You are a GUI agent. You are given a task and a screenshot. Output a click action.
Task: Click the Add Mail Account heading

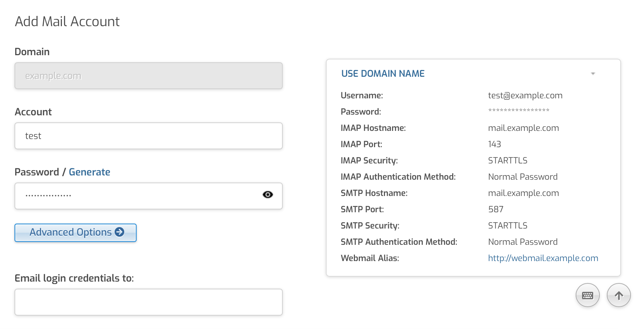pos(67,22)
